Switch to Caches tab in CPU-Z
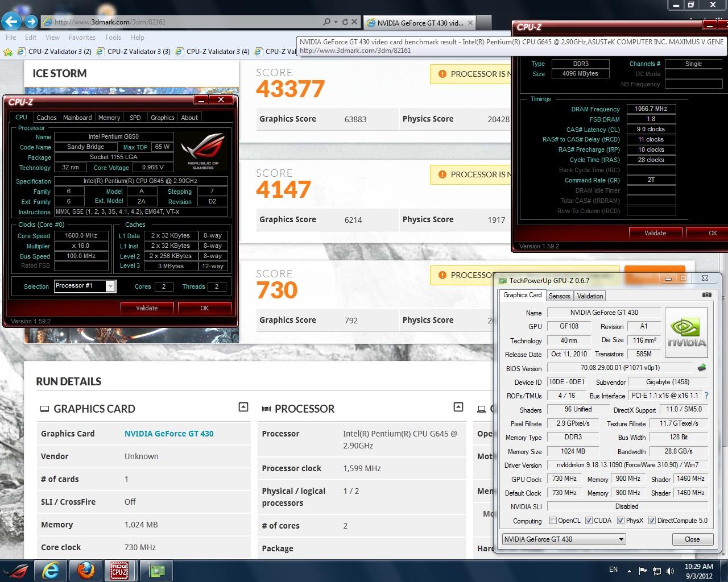 (x=47, y=118)
